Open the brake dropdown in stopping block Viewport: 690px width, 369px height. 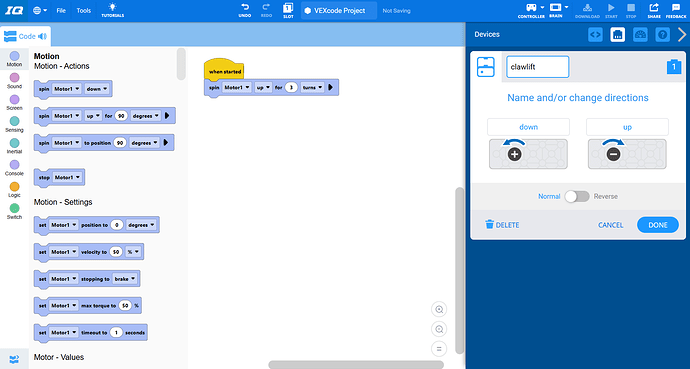pyautogui.click(x=125, y=279)
